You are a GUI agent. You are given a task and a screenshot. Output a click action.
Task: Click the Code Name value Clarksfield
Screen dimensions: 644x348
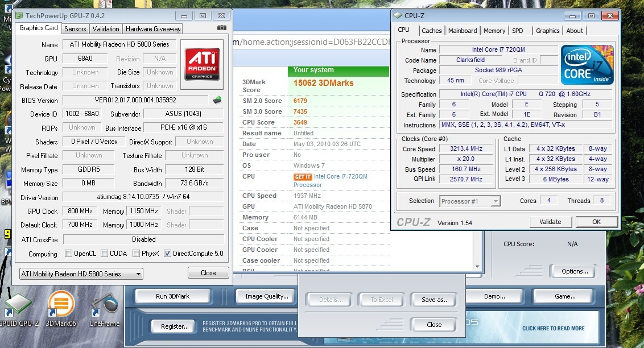click(x=470, y=60)
